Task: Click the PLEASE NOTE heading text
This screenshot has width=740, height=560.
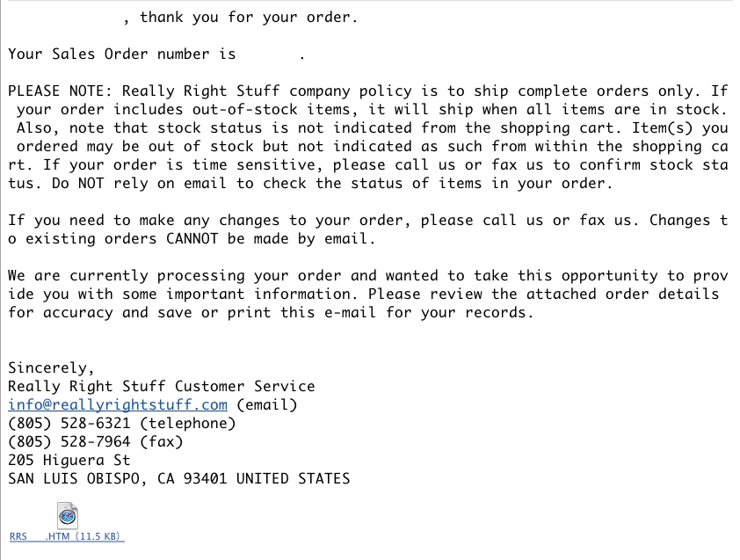Action: click(x=60, y=91)
